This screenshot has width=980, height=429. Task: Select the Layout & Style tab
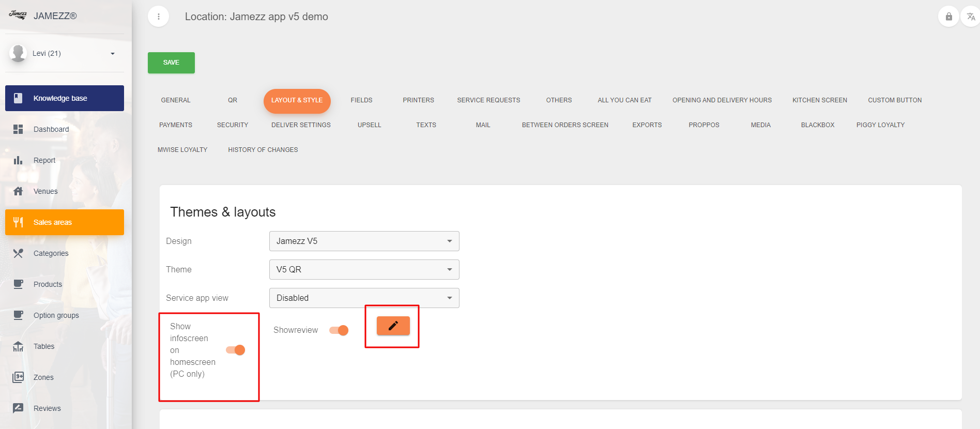[x=297, y=100]
